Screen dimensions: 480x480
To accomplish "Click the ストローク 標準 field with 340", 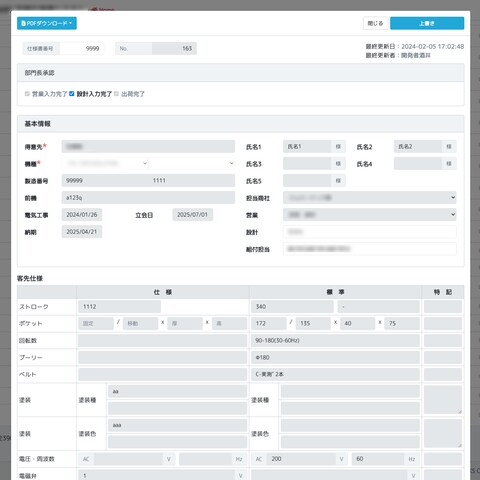I will pos(292,307).
